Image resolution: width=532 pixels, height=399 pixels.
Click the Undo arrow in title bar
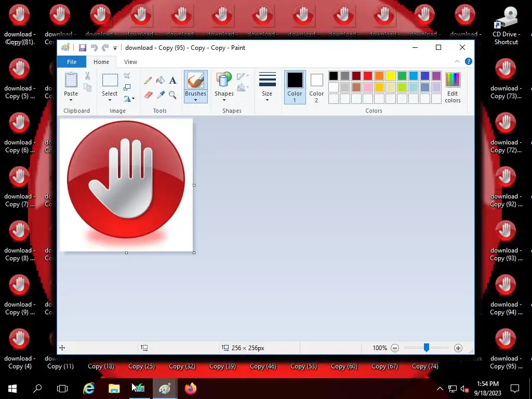click(94, 48)
